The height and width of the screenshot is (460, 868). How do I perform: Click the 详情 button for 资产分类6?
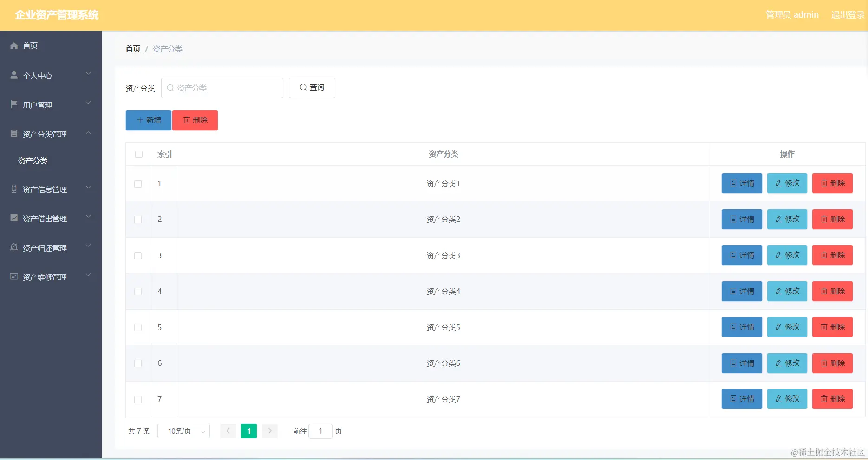click(742, 363)
